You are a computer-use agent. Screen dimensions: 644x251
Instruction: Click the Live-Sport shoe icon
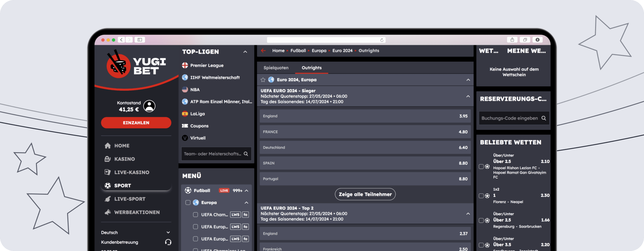[107, 199]
